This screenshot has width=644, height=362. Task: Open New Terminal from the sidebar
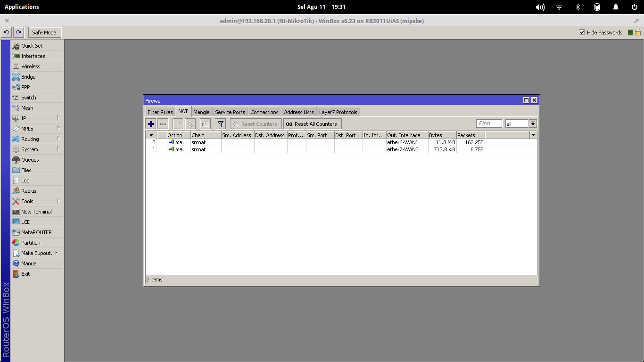coord(37,212)
